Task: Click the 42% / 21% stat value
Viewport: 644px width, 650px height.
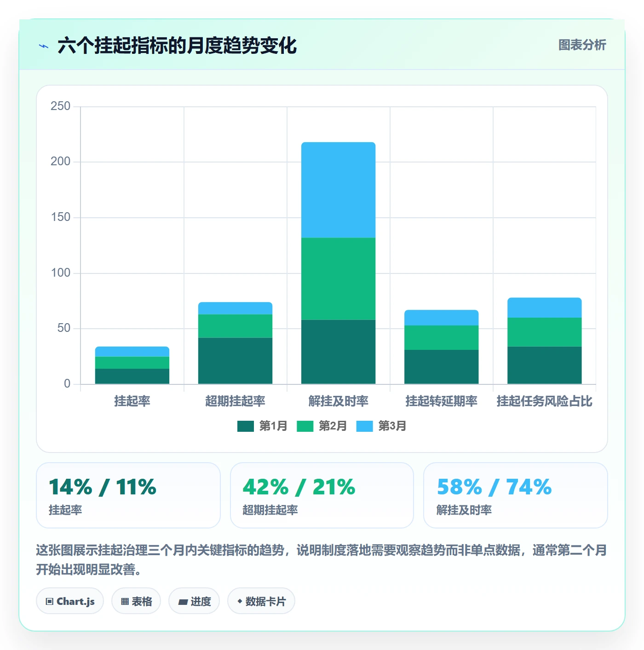Action: pyautogui.click(x=299, y=487)
